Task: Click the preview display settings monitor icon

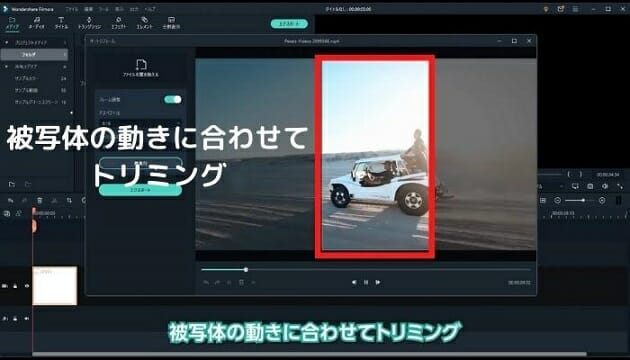Action: [x=575, y=186]
